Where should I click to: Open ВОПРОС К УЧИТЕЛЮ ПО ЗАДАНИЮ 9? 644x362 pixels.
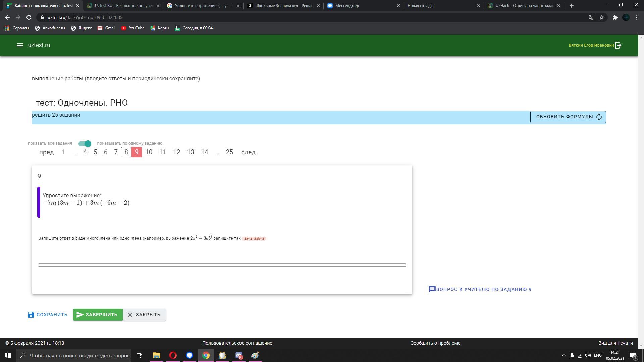480,289
